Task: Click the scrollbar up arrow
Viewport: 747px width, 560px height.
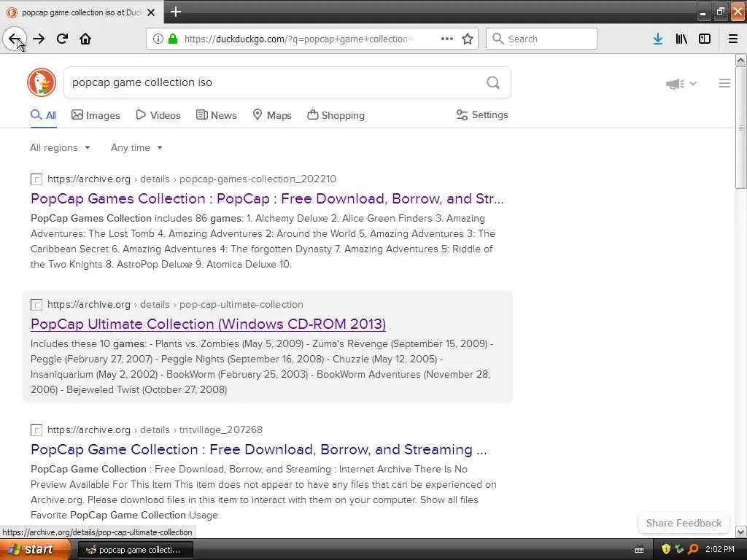Action: tap(741, 60)
